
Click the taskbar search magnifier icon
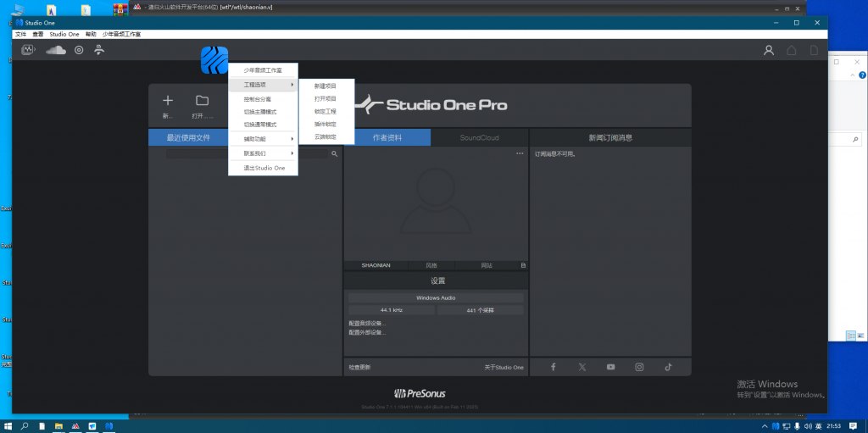25,426
